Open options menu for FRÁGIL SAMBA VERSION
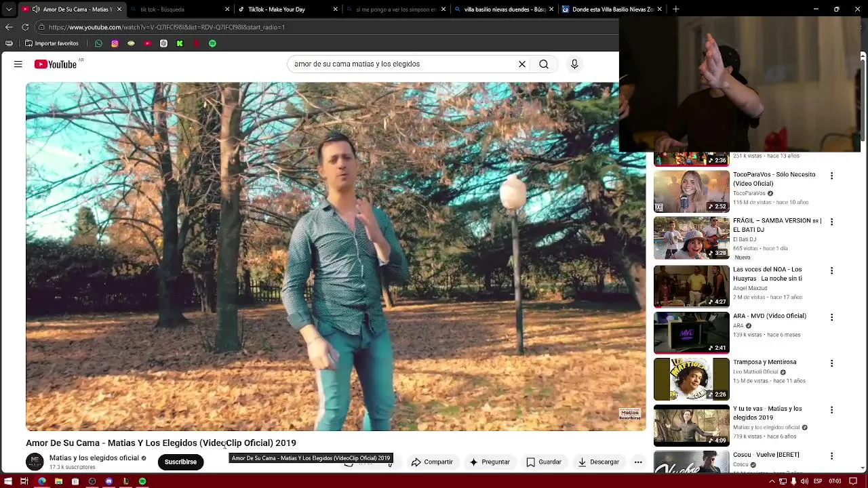 coord(831,222)
